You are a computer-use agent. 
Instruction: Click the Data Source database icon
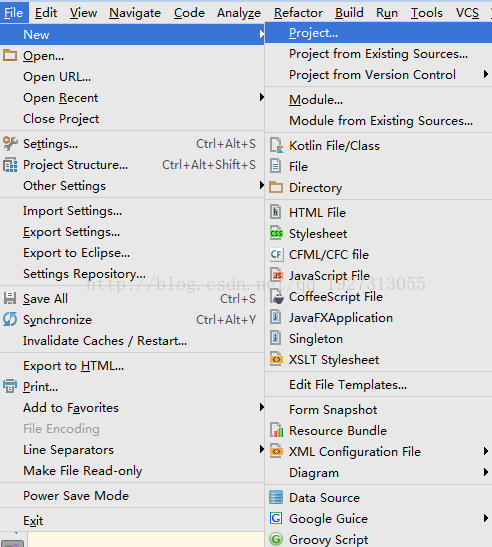(x=276, y=497)
